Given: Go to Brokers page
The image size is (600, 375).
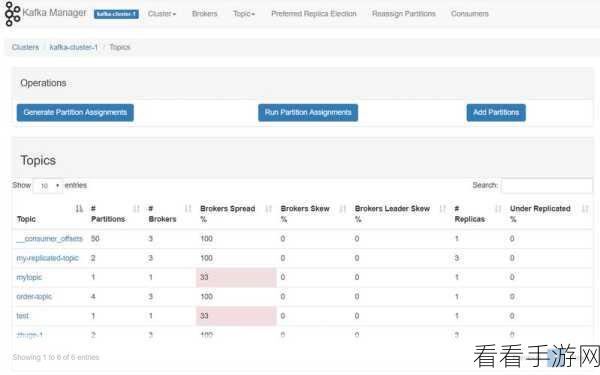Looking at the screenshot, I should click(205, 14).
